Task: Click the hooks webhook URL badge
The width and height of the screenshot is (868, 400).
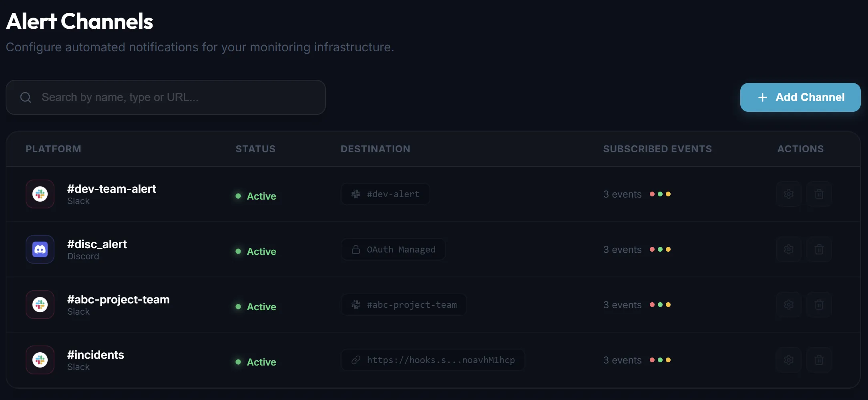Action: (433, 360)
